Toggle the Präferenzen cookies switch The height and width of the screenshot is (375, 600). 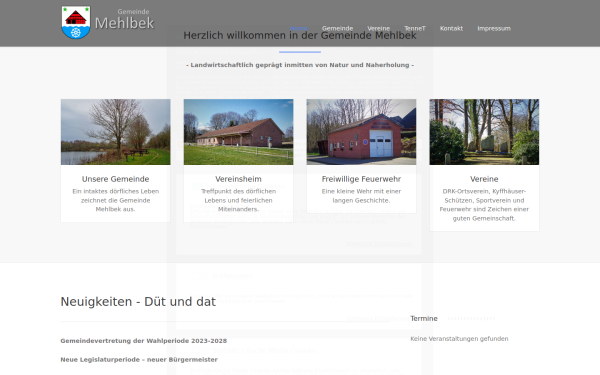[x=199, y=276]
